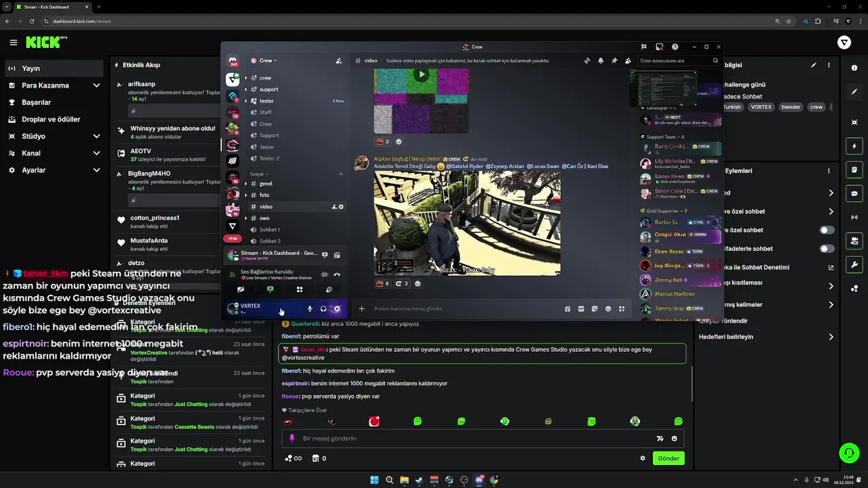
Task: Open the Discord soundboard icon
Action: point(329,289)
